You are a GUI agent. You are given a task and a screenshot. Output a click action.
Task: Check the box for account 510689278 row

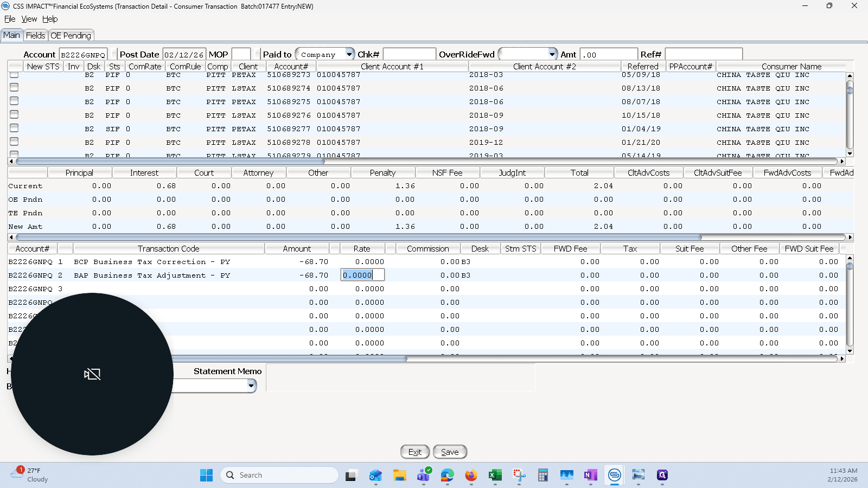tap(14, 142)
